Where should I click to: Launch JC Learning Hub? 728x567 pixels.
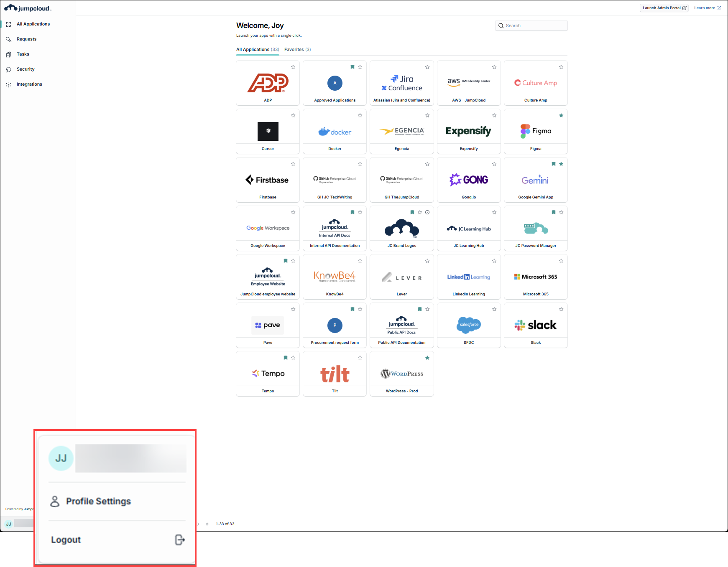pyautogui.click(x=469, y=229)
